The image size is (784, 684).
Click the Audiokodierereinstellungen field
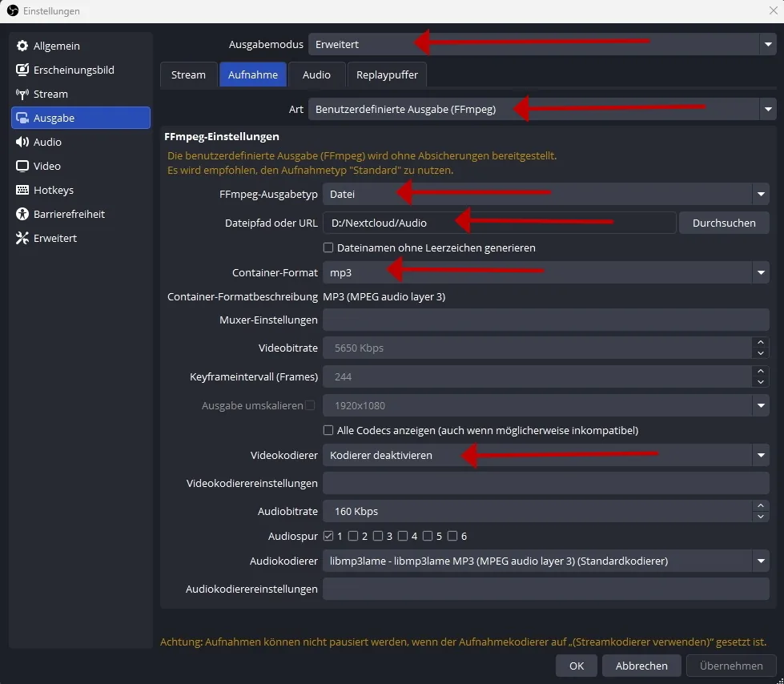(x=545, y=589)
